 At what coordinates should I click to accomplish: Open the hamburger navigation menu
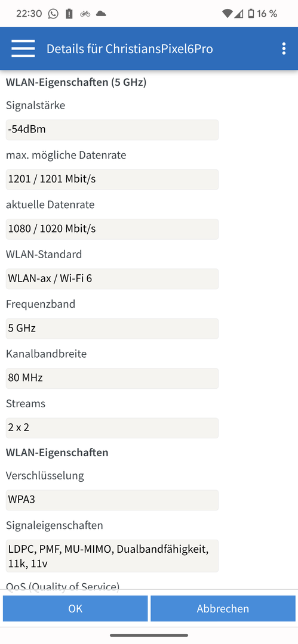click(23, 48)
